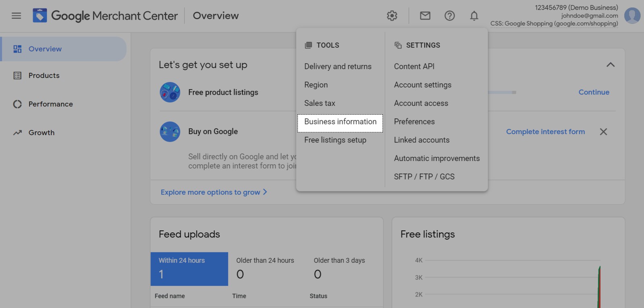Click the user profile avatar
644x308 pixels.
point(632,16)
